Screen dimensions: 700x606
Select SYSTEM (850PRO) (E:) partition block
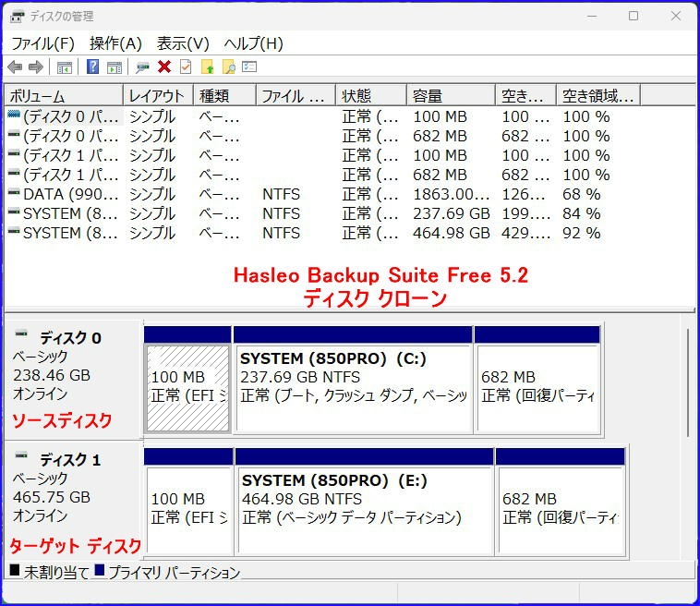[x=364, y=502]
